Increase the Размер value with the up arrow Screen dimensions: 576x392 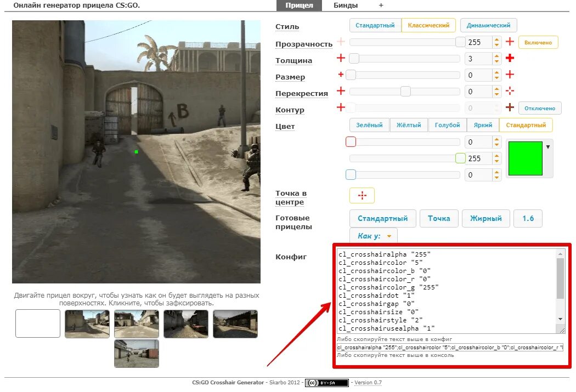point(496,73)
